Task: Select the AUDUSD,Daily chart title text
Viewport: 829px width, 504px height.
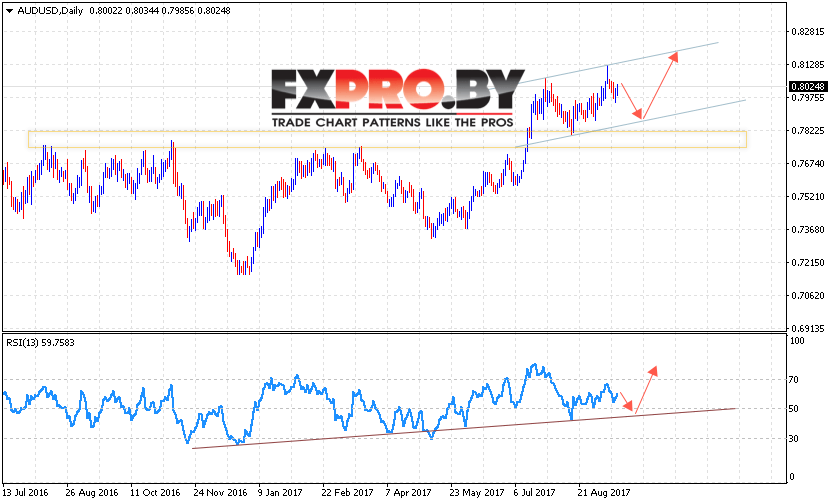Action: [50, 11]
